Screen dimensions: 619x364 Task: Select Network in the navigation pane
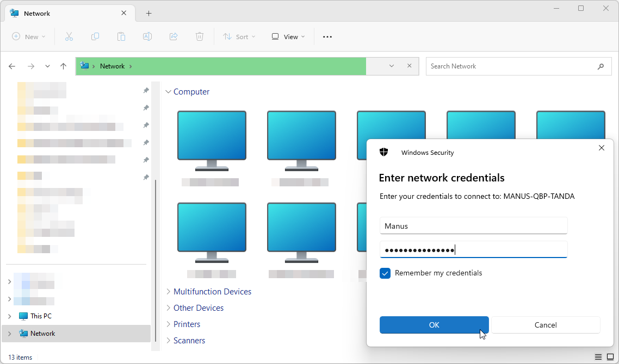pos(42,334)
